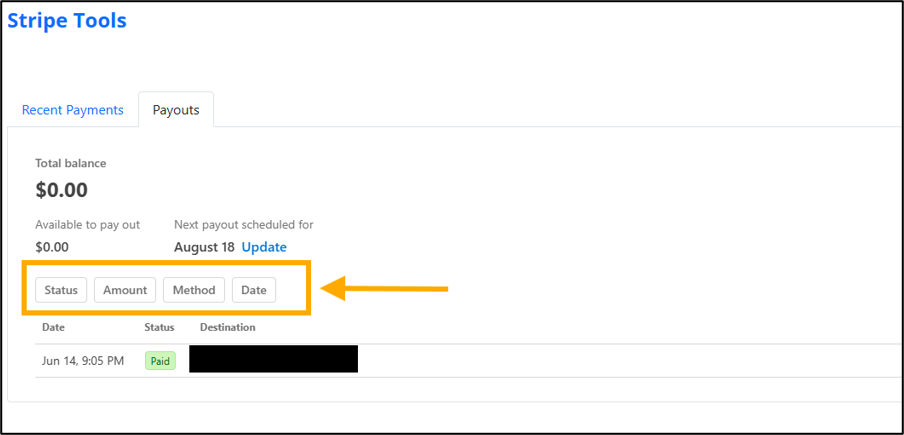The height and width of the screenshot is (435, 904).
Task: Switch to the Recent Payments tab
Action: [x=73, y=110]
